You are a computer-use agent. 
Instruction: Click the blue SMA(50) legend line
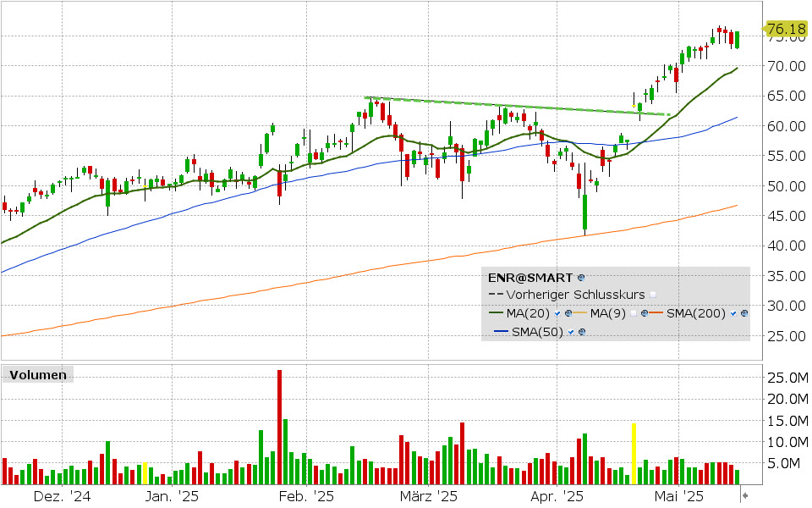point(502,332)
